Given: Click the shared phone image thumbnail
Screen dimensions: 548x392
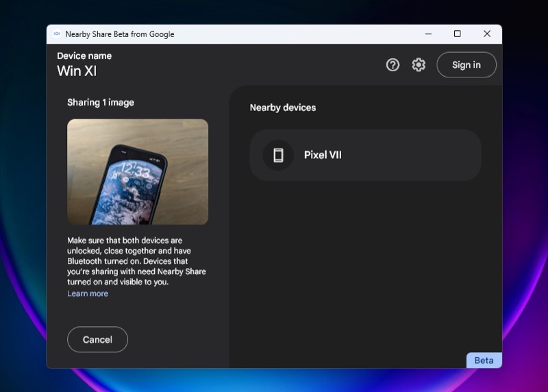Looking at the screenshot, I should (x=138, y=172).
